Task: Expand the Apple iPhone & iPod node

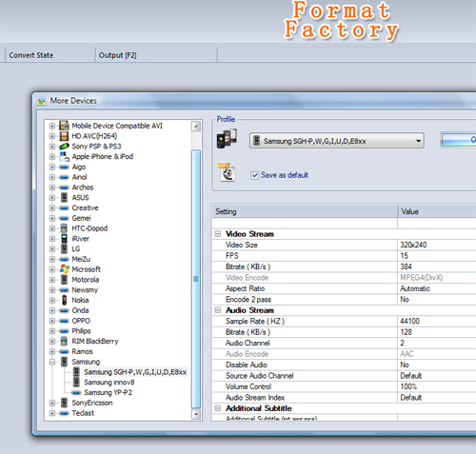Action: (x=52, y=156)
